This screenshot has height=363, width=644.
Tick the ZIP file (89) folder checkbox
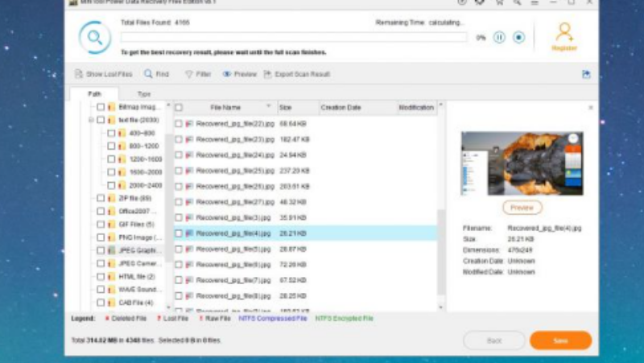click(101, 198)
